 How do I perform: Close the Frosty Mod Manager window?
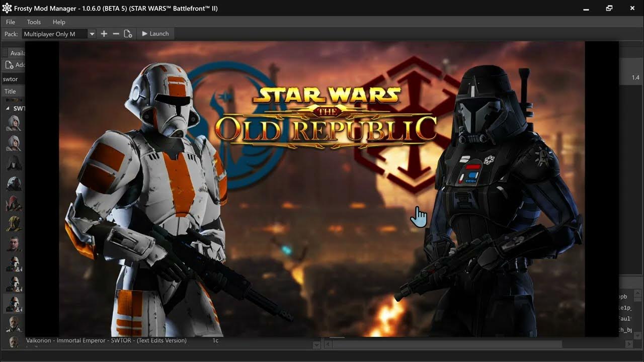click(632, 8)
